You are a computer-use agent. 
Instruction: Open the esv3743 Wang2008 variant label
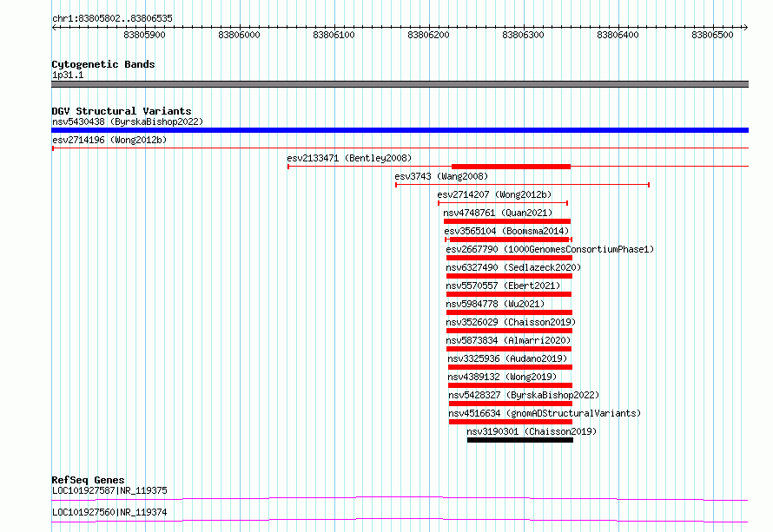tap(441, 176)
